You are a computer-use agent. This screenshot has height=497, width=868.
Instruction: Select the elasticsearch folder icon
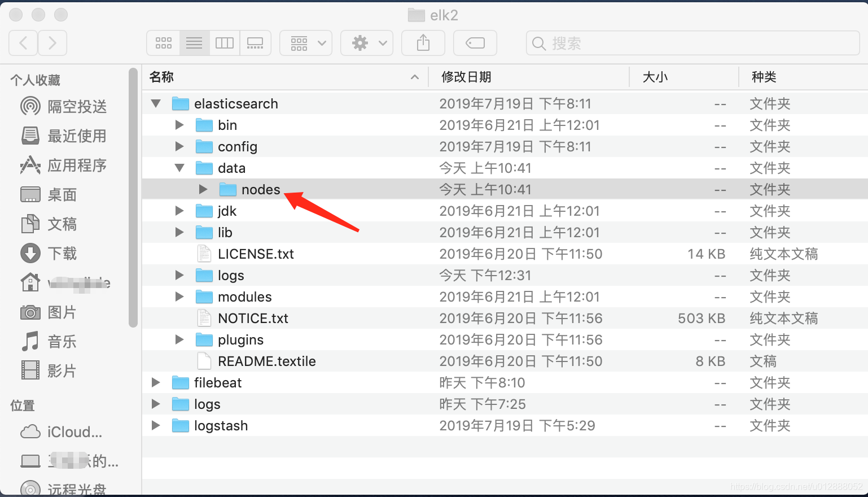181,103
